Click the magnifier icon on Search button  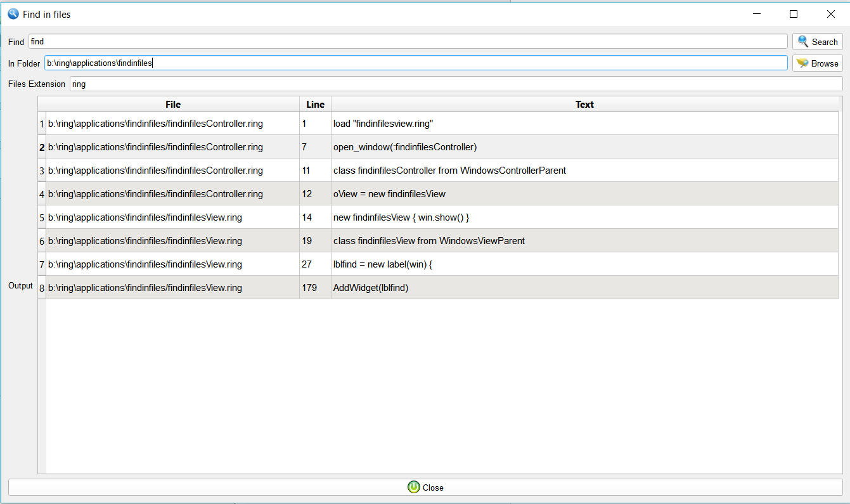pyautogui.click(x=803, y=42)
